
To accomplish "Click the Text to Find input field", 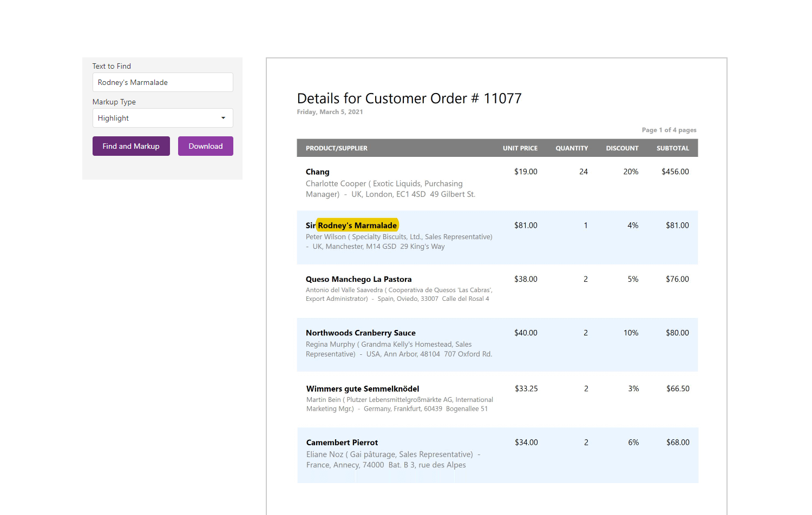I will (162, 82).
